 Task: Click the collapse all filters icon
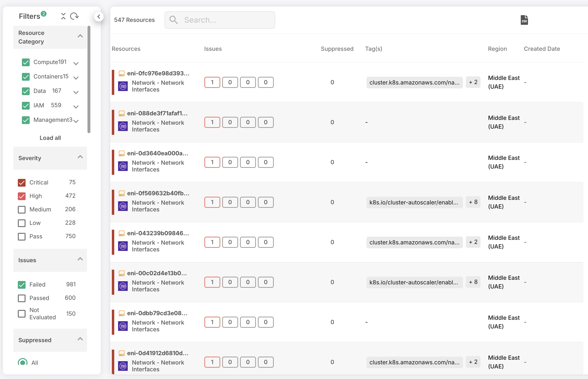pos(63,16)
